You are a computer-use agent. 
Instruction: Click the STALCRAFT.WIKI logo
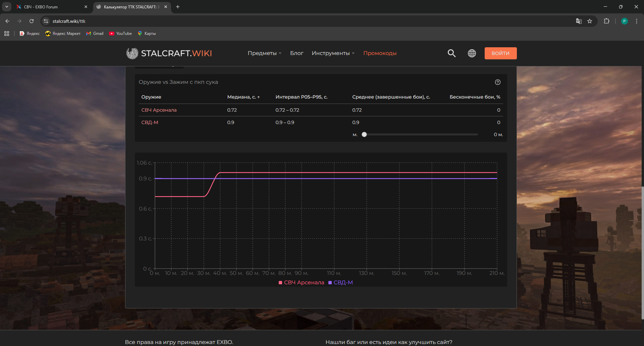click(169, 53)
